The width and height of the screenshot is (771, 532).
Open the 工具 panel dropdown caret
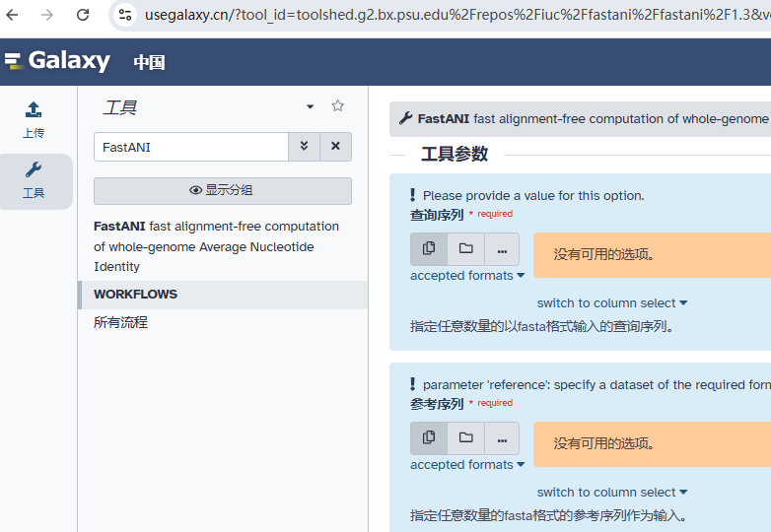[310, 106]
